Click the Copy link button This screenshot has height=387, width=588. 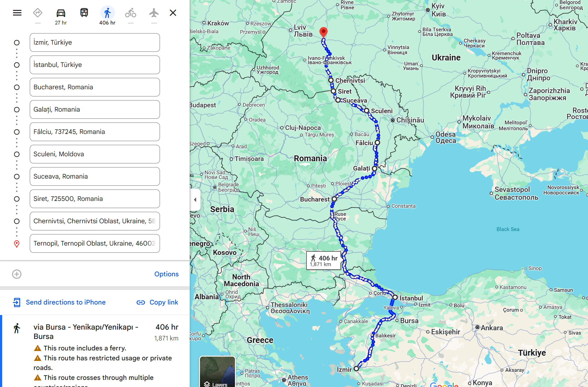click(157, 302)
